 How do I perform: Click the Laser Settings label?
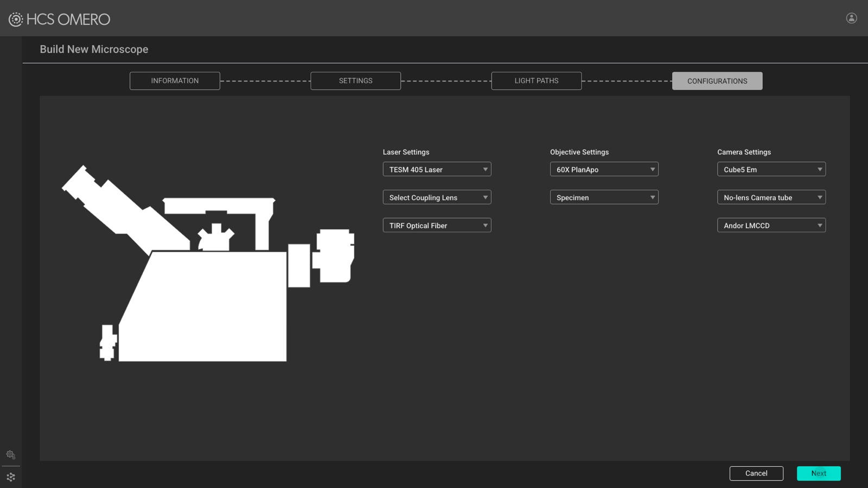[406, 152]
